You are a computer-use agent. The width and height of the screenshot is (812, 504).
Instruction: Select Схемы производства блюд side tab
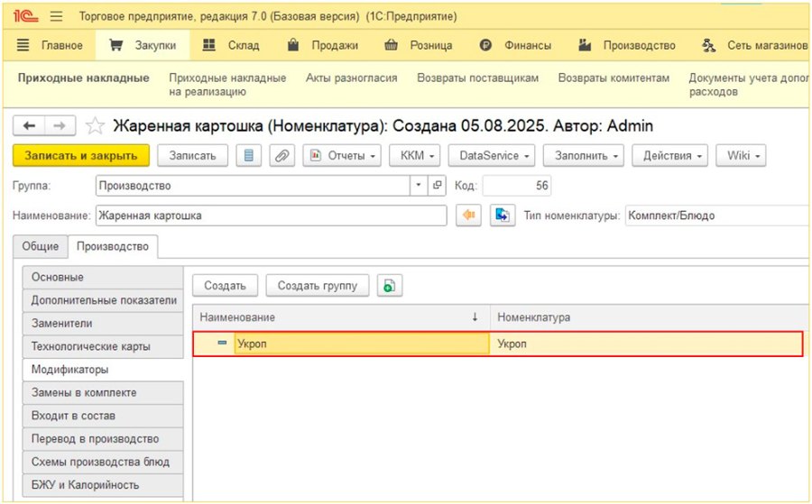[103, 463]
